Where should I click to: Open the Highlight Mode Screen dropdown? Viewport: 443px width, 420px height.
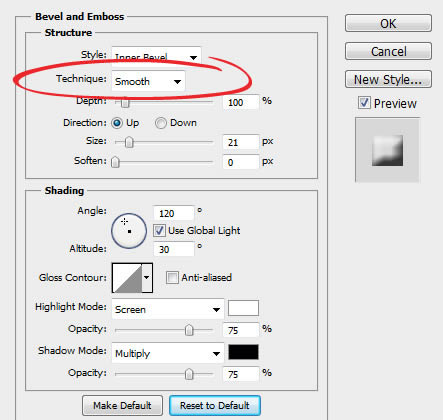coord(168,309)
